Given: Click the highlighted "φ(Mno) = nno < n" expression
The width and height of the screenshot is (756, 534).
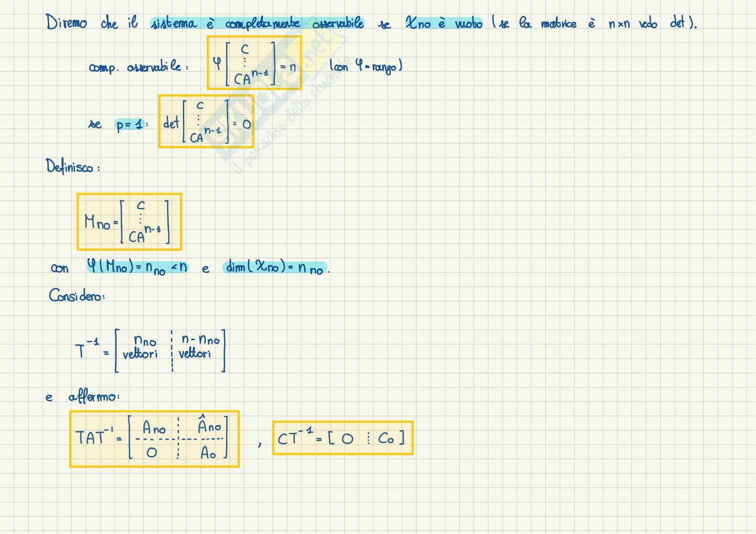Looking at the screenshot, I should [x=137, y=267].
